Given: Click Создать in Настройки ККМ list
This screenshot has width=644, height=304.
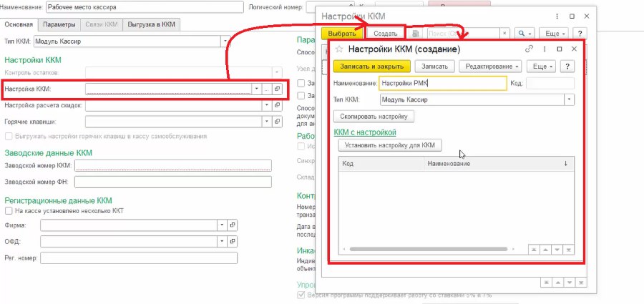Looking at the screenshot, I should (385, 34).
